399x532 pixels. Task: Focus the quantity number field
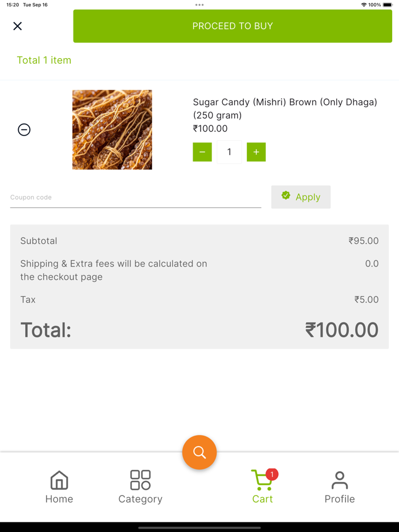(x=229, y=152)
